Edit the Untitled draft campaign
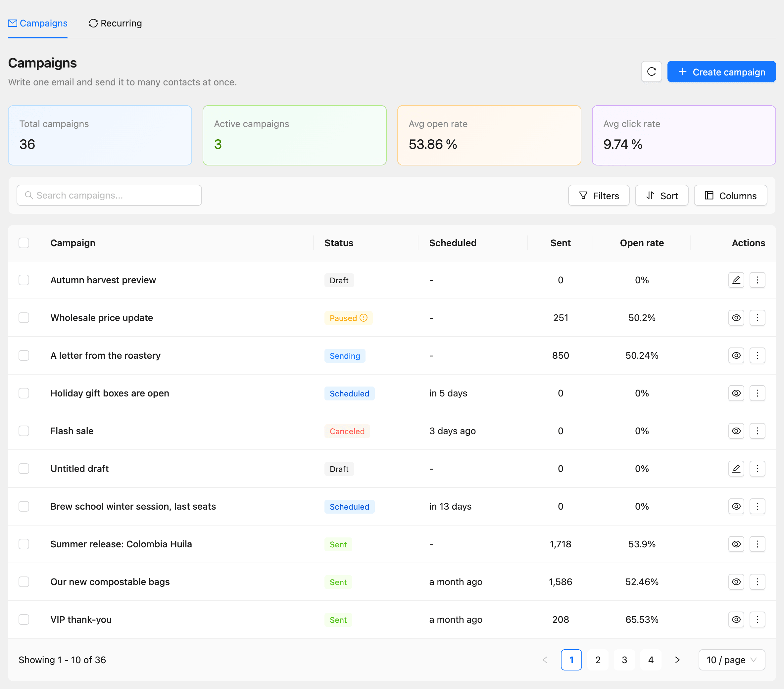This screenshot has width=784, height=689. [x=736, y=469]
